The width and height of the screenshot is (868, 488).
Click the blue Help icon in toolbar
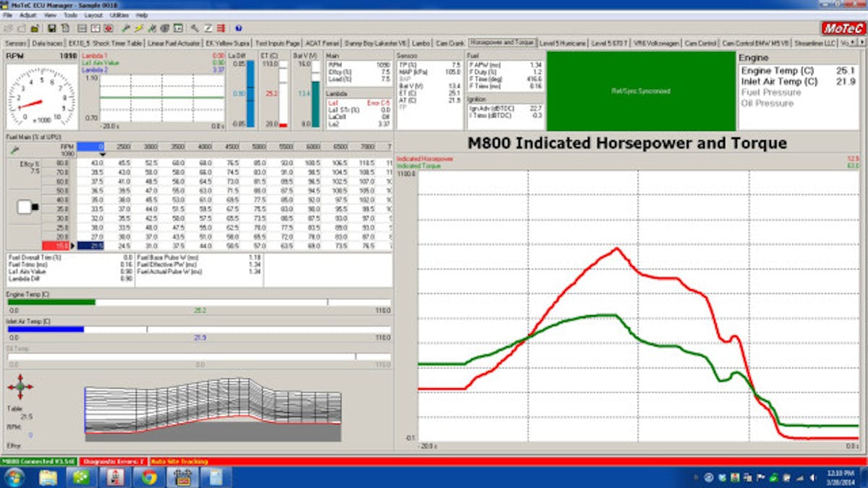pyautogui.click(x=239, y=28)
